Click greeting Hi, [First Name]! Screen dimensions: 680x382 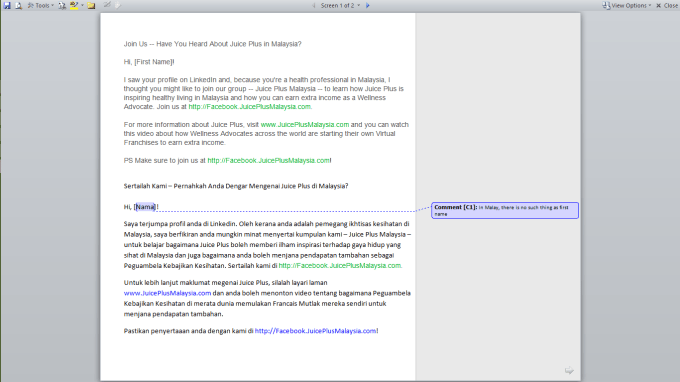pos(149,62)
